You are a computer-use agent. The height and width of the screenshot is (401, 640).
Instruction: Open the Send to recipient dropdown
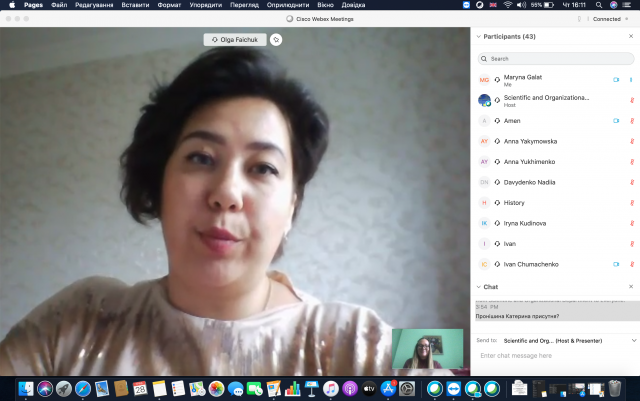click(x=633, y=341)
